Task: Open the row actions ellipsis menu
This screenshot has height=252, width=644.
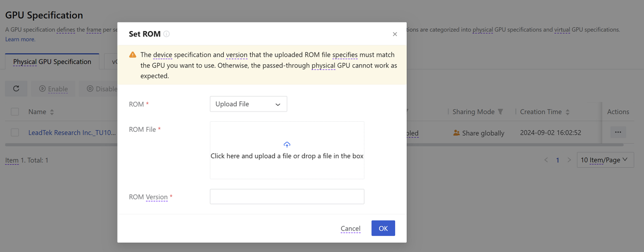Action: pyautogui.click(x=618, y=132)
